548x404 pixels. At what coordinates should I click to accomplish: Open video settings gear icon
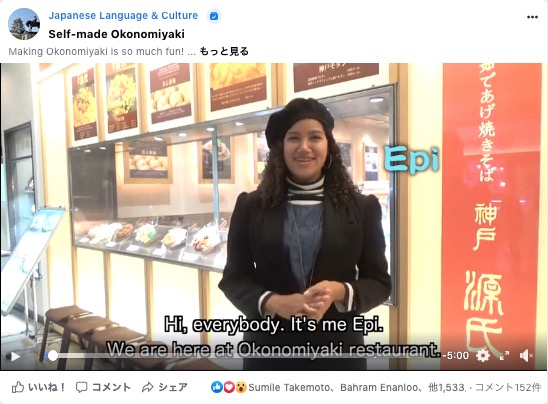pyautogui.click(x=483, y=356)
